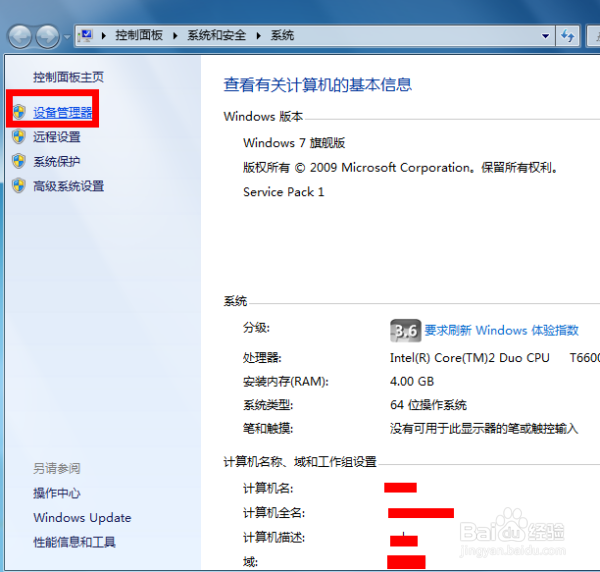Click 没有可用于此显示器的笔或触控输入 value

[x=484, y=429]
